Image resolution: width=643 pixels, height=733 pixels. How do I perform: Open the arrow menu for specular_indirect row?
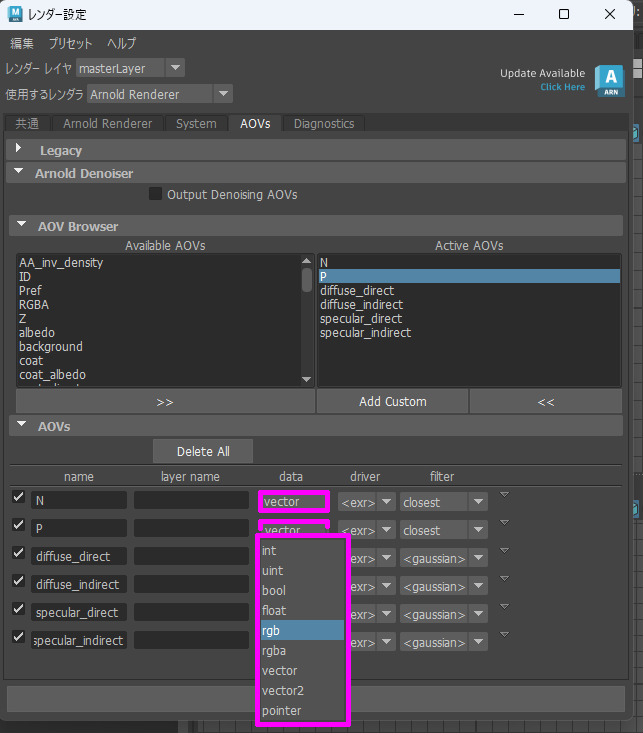(504, 635)
